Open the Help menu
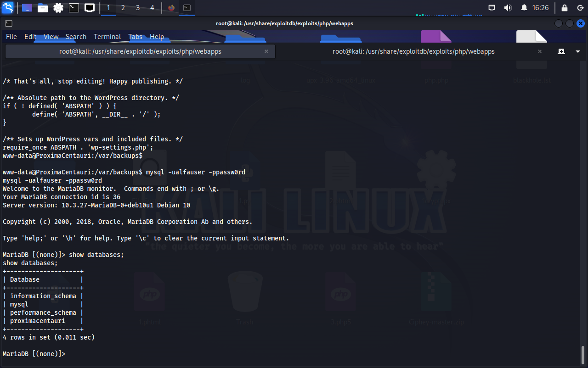 point(157,37)
